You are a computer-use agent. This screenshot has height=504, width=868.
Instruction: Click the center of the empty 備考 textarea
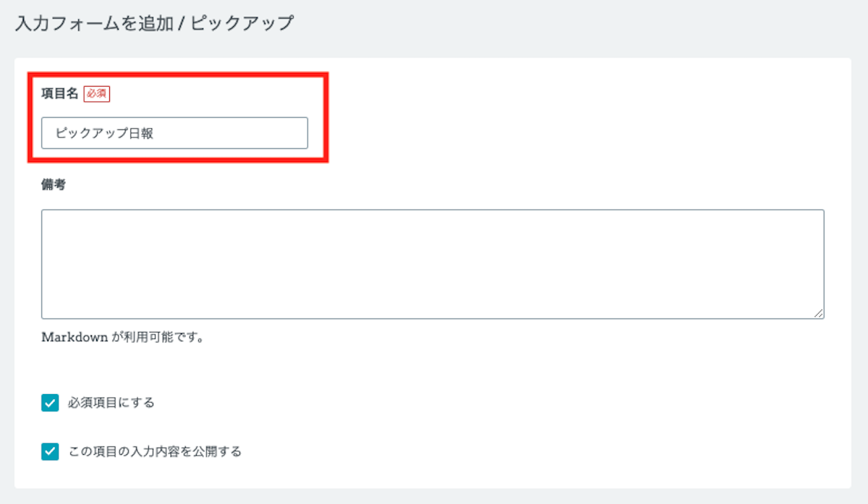click(433, 264)
